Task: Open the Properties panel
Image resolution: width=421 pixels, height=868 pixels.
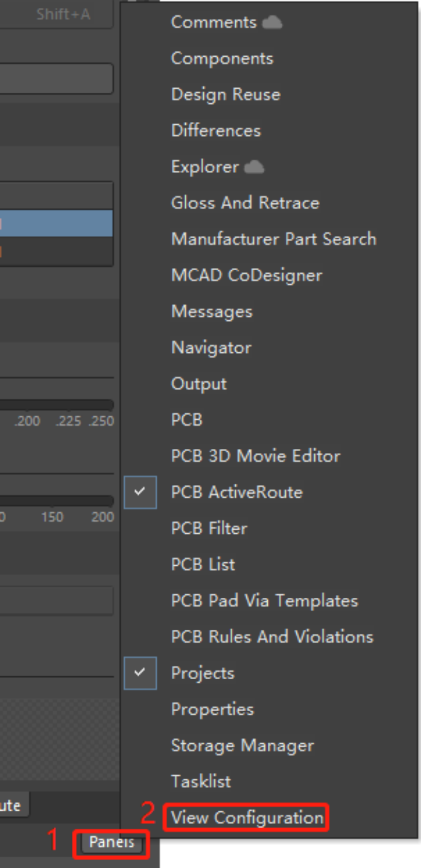Action: [212, 709]
